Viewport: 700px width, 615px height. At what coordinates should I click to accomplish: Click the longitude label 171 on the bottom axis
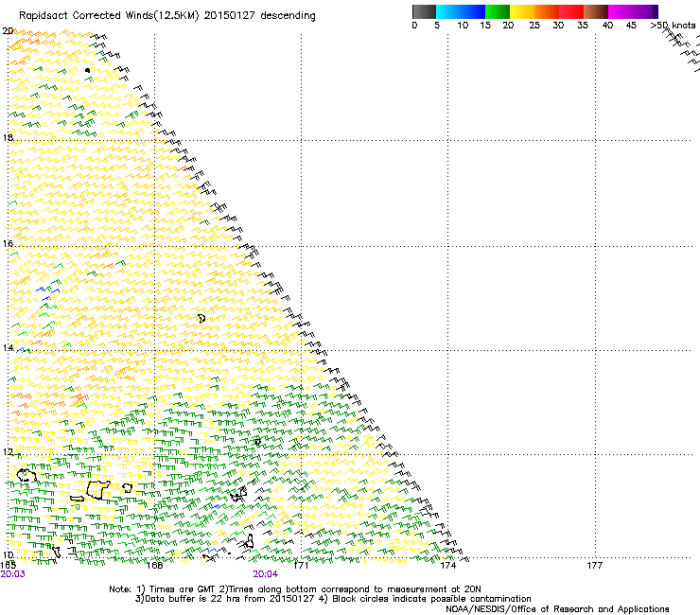(301, 566)
